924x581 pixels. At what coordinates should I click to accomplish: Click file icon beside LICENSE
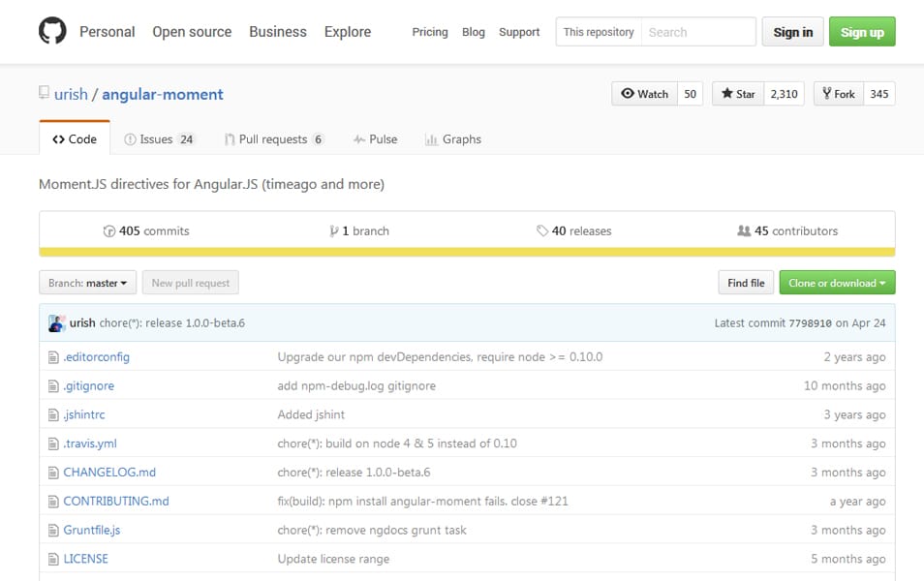click(x=53, y=559)
